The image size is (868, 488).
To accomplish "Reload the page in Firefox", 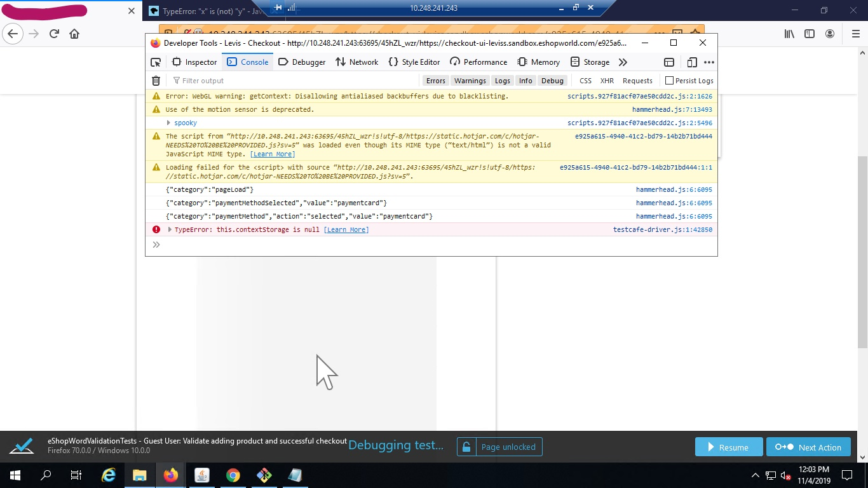I will tap(54, 34).
